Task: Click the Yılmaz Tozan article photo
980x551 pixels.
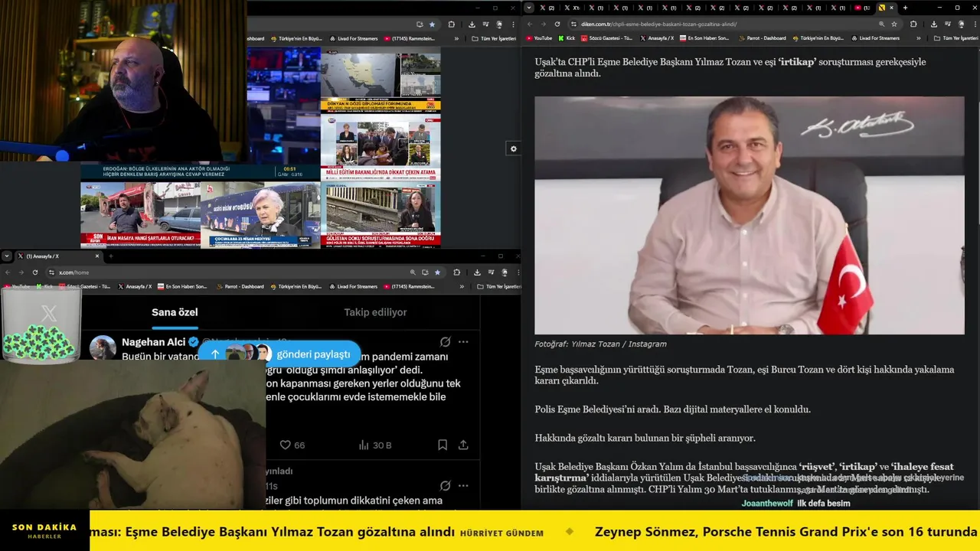Action: 750,215
